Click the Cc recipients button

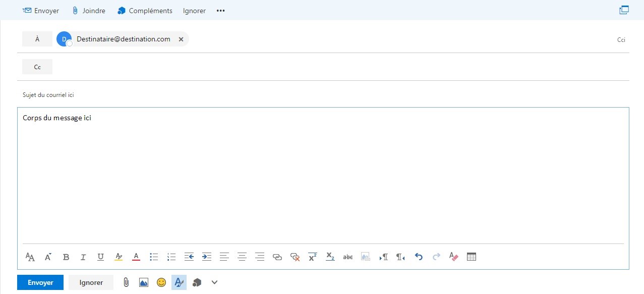[37, 67]
